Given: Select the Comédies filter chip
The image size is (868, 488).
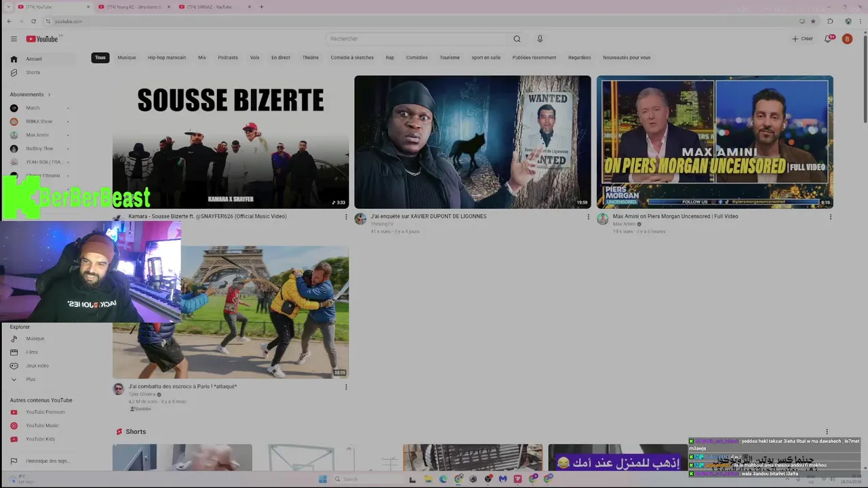Looking at the screenshot, I should click(x=417, y=58).
